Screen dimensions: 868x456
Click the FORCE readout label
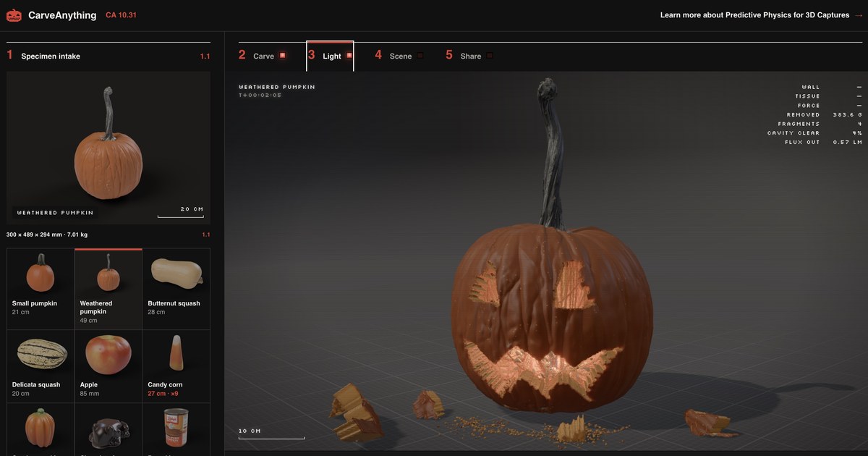click(809, 106)
